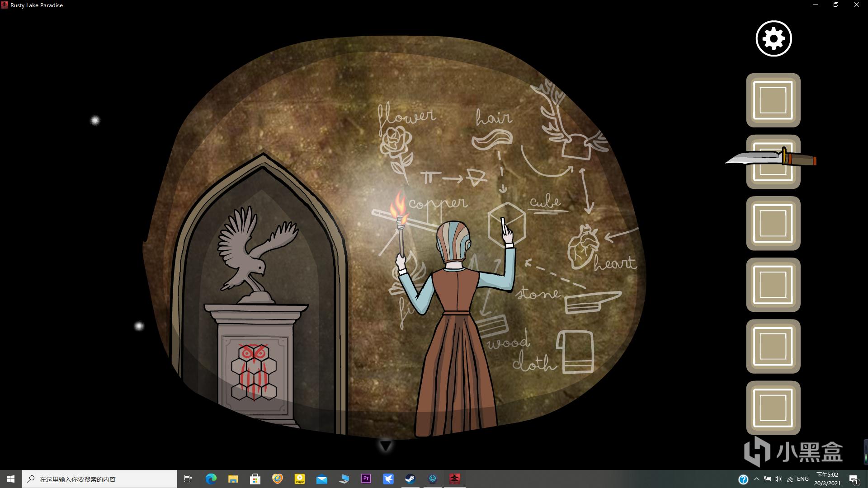Screen dimensions: 868x488
Task: Open Microsoft Edge from taskbar
Action: [211, 479]
